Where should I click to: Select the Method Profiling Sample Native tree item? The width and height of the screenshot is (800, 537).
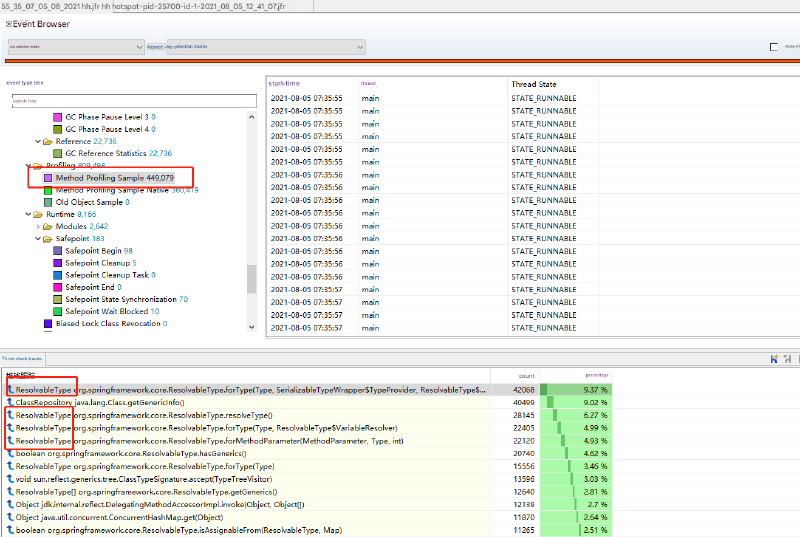pos(113,190)
